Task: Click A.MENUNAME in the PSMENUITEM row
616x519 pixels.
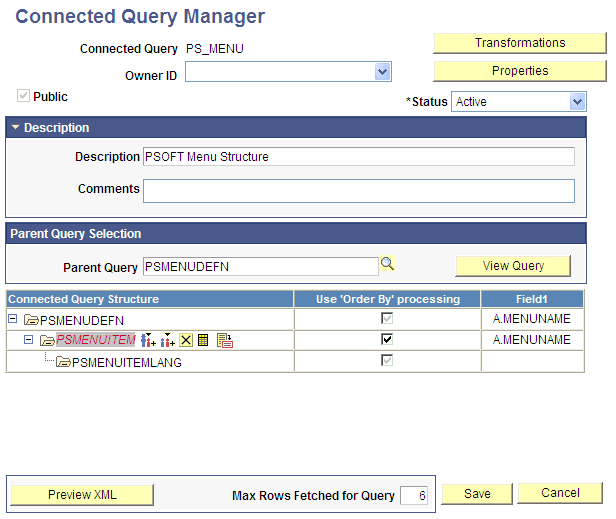Action: pyautogui.click(x=532, y=339)
